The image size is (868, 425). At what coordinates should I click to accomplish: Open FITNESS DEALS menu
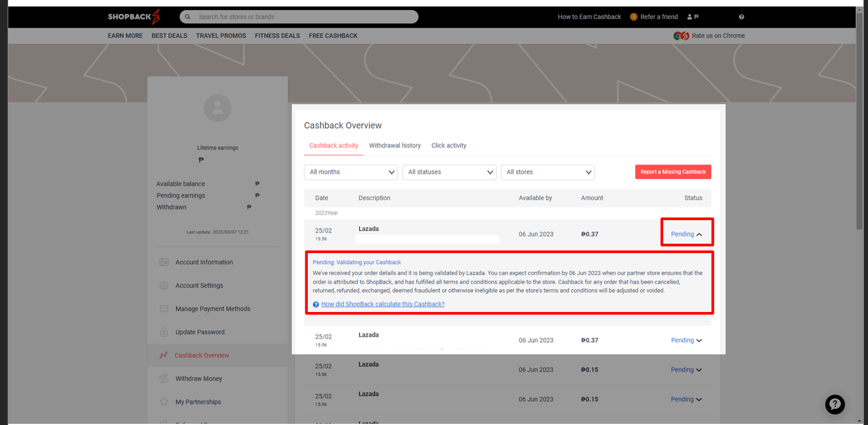click(277, 36)
